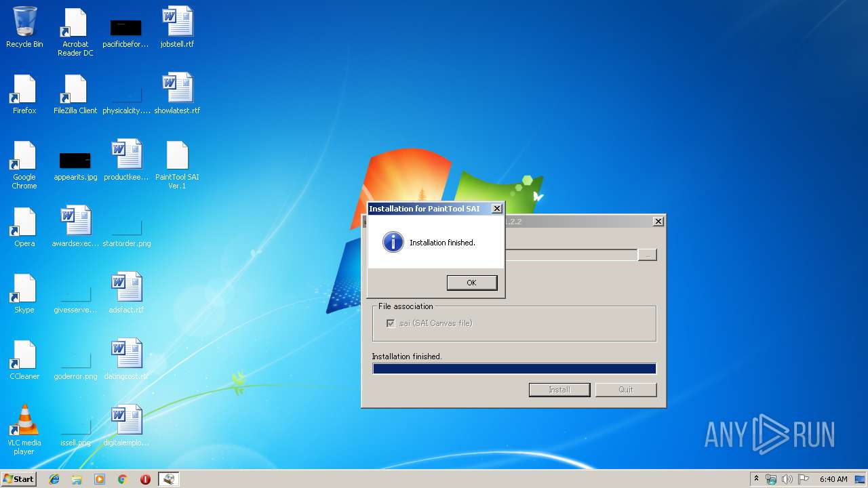Select the Google Chrome desktop shortcut
This screenshot has height=488, width=868.
click(x=24, y=165)
